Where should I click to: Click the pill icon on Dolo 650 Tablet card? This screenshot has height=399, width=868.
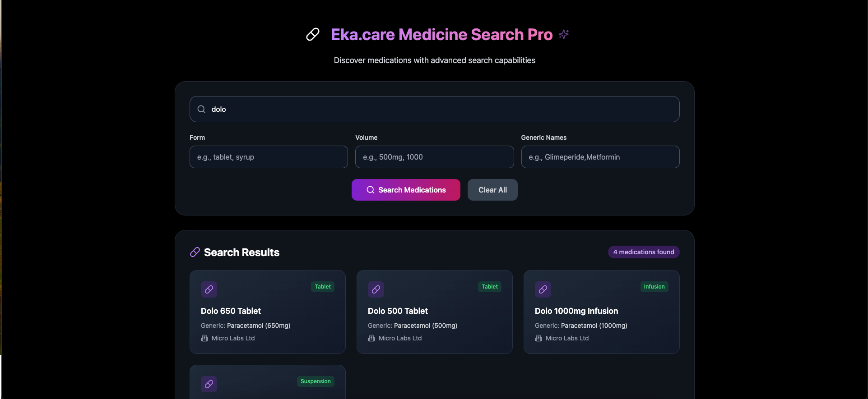[x=209, y=289]
